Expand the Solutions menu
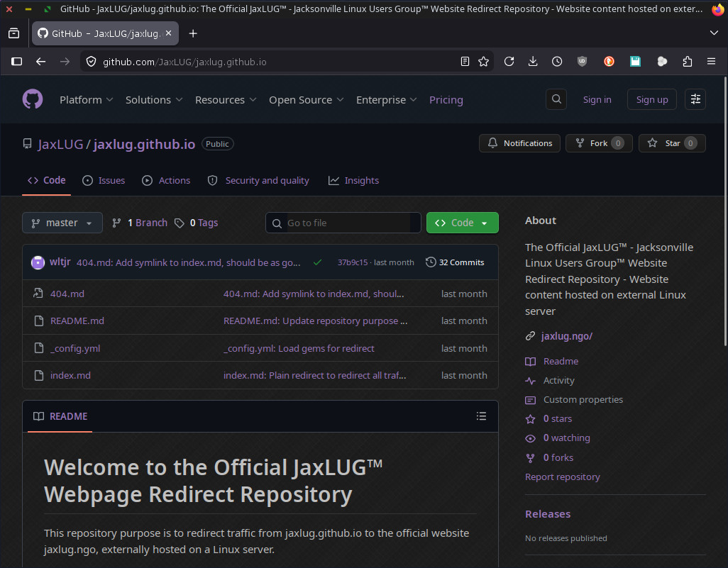728x568 pixels. point(154,100)
